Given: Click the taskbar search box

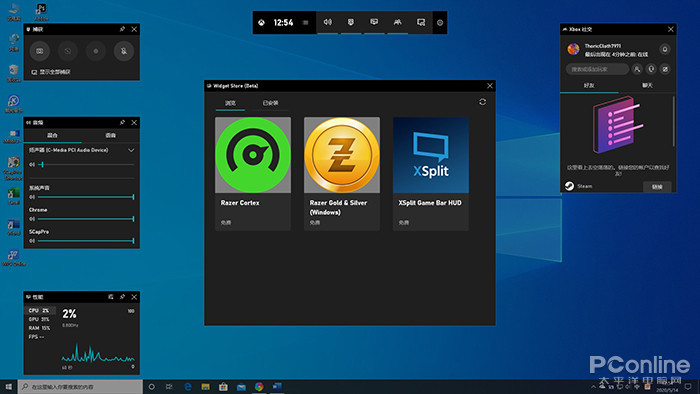Looking at the screenshot, I should (x=80, y=387).
